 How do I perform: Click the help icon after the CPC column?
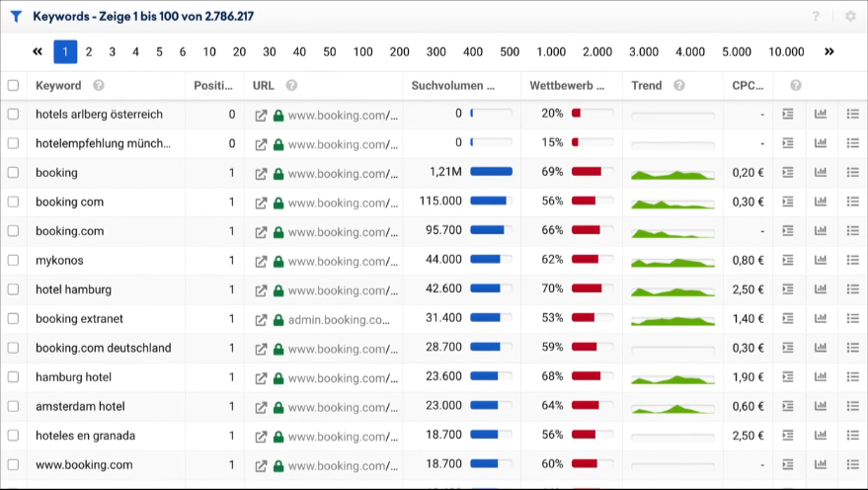pos(796,85)
